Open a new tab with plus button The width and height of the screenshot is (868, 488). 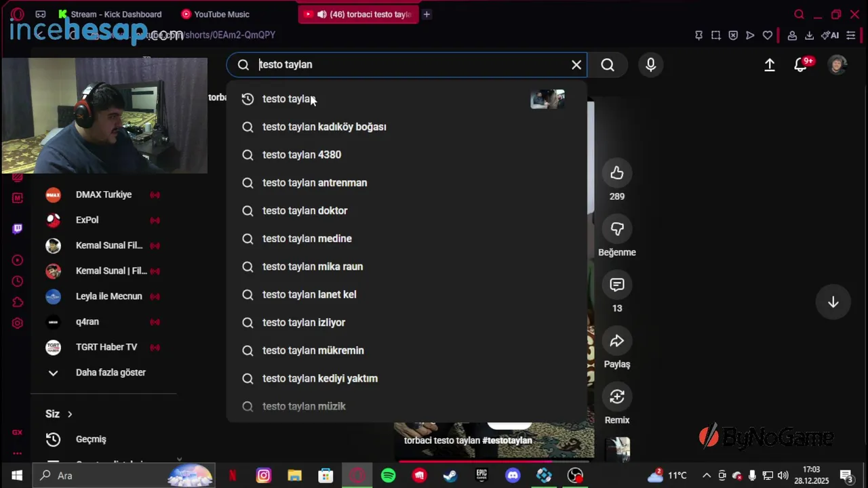(427, 14)
